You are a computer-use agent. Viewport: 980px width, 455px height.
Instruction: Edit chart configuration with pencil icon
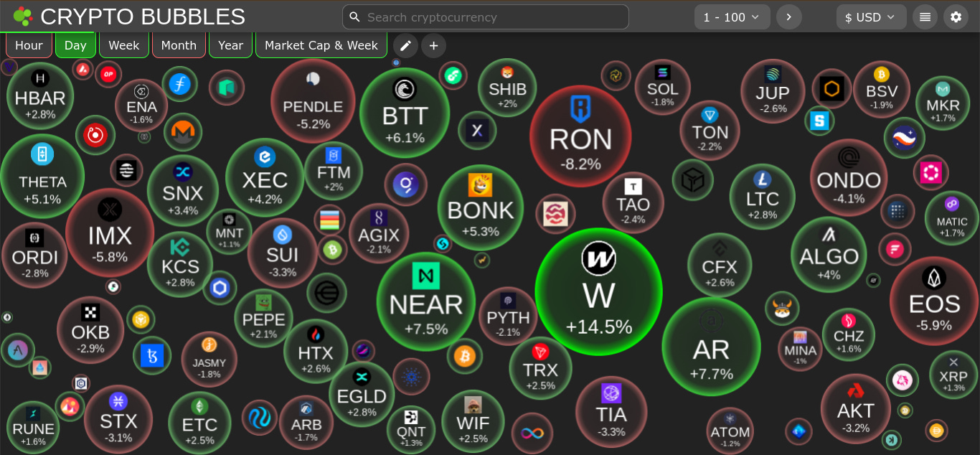[405, 46]
